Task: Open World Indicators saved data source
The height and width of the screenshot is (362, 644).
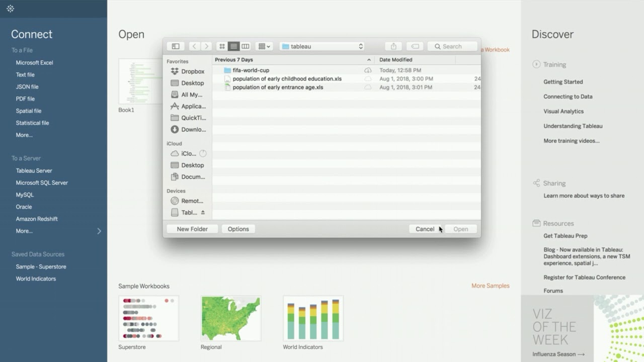Action: point(36,279)
